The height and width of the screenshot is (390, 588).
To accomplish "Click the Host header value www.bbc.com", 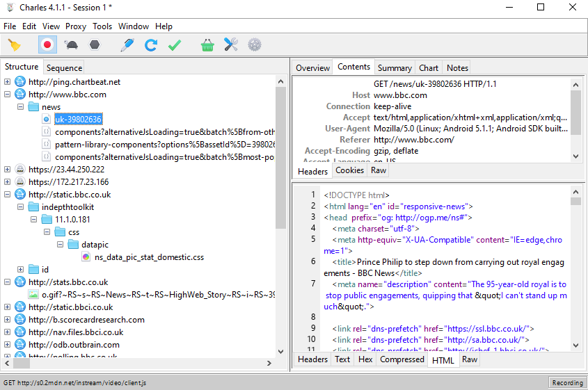I will pos(400,95).
